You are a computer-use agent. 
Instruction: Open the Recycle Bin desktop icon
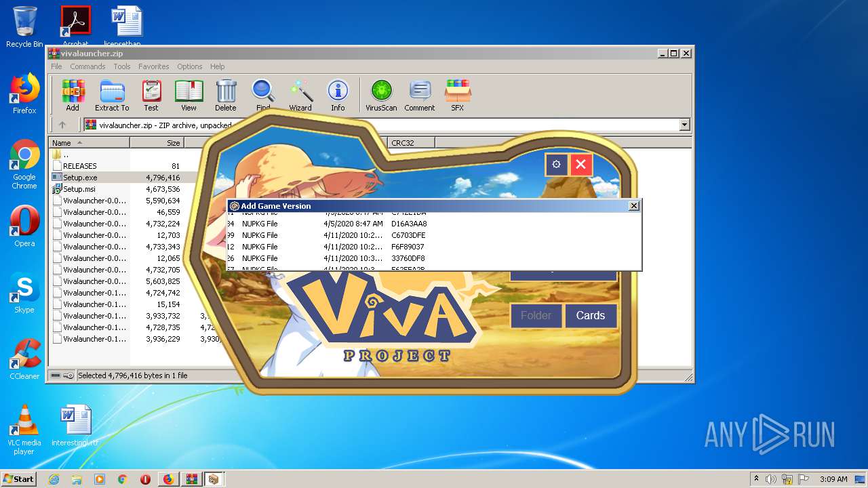pos(24,27)
